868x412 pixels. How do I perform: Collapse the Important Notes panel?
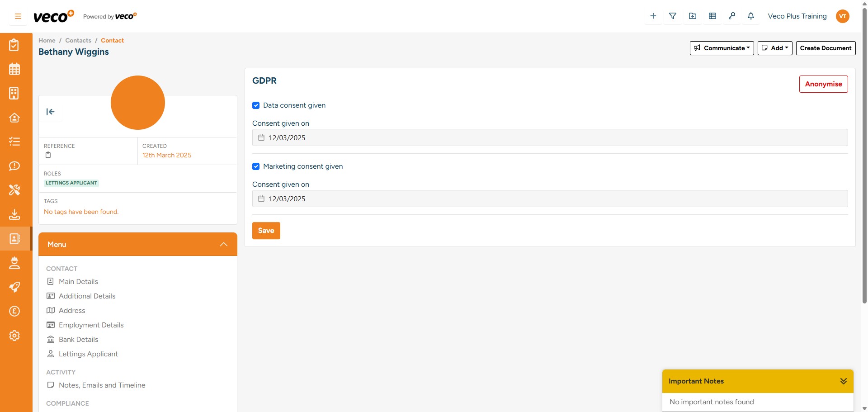click(x=844, y=381)
